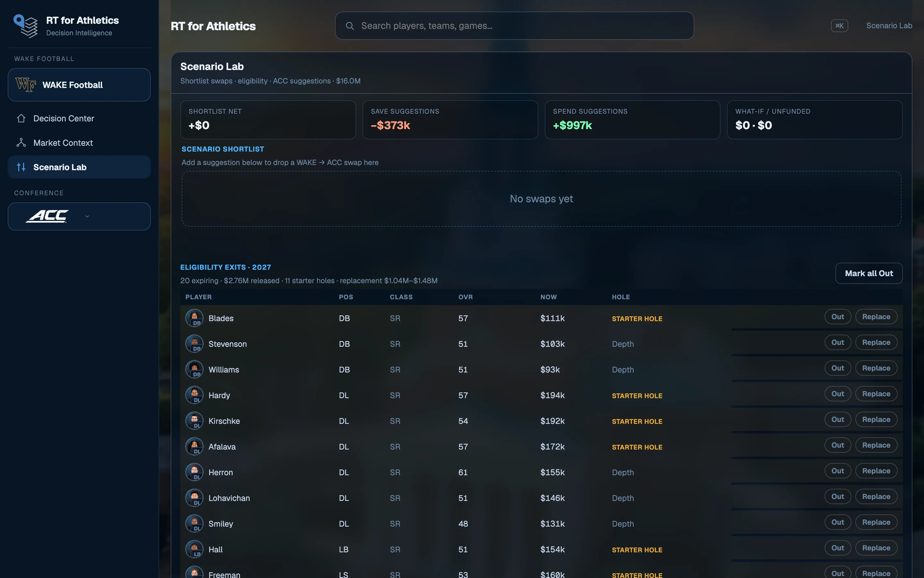Image resolution: width=924 pixels, height=578 pixels.
Task: Click Hall player avatar
Action: [194, 549]
